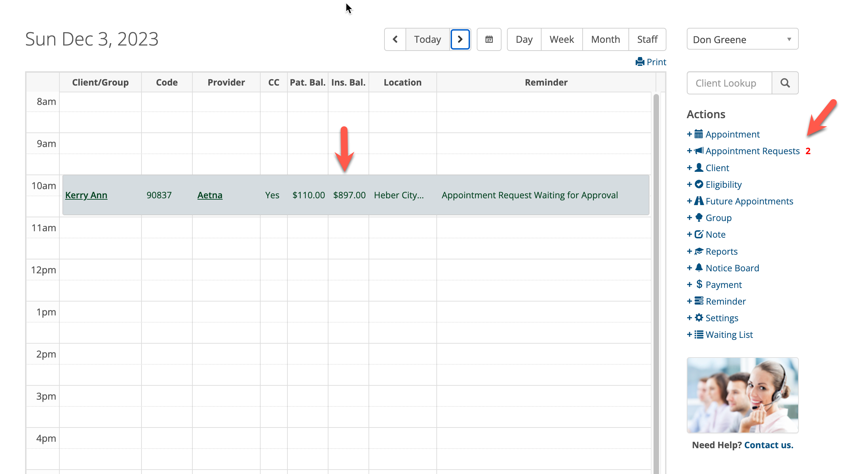Click the Appointment calendar icon in Actions
Image resolution: width=868 pixels, height=474 pixels.
tap(699, 134)
